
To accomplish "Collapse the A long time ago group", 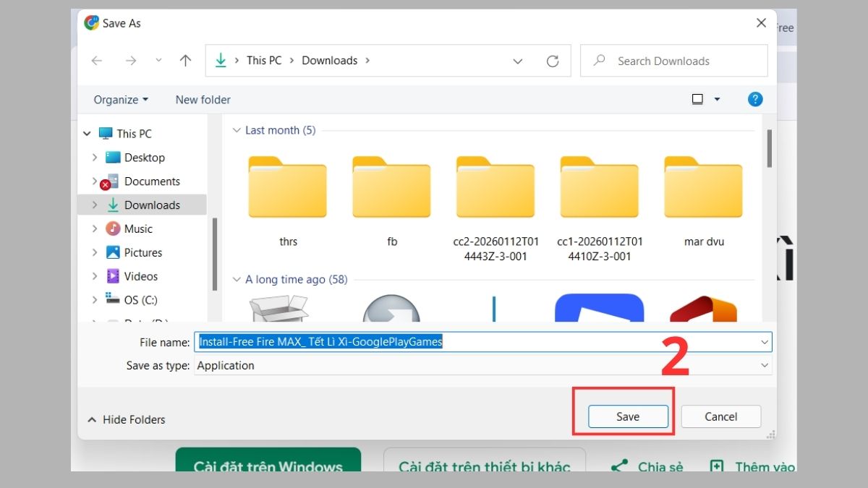I will pyautogui.click(x=236, y=279).
